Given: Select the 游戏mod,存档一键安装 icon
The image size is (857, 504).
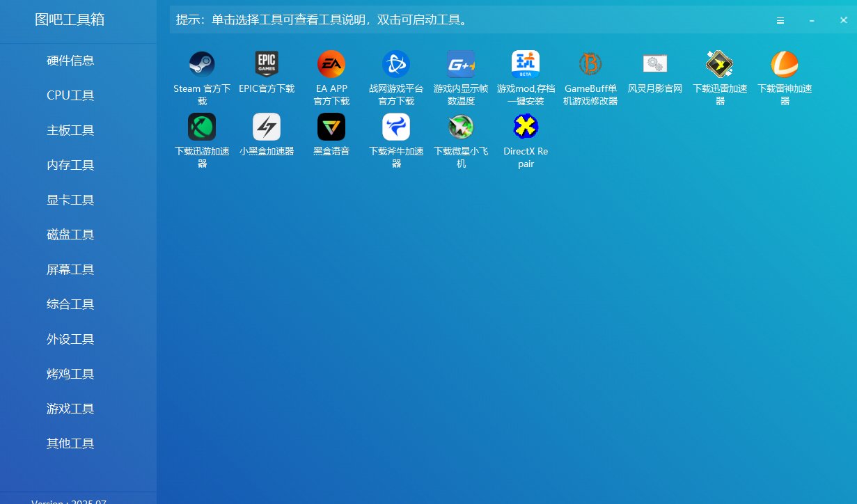Looking at the screenshot, I should 526,64.
